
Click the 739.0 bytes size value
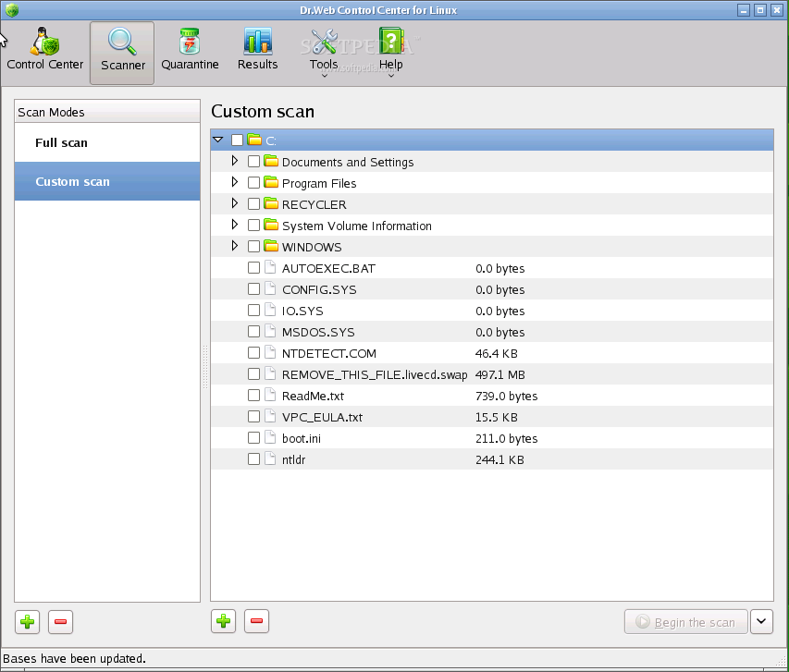click(506, 397)
